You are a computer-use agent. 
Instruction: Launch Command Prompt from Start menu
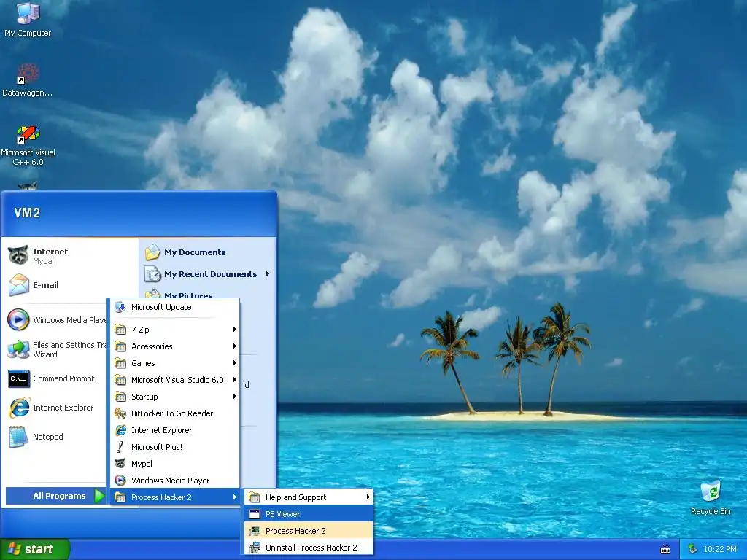(x=63, y=378)
